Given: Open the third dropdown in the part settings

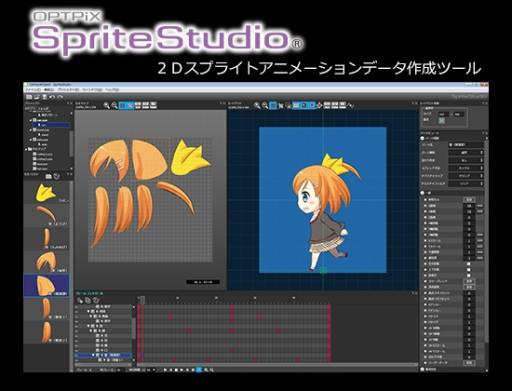Looking at the screenshot, I should pos(466,160).
